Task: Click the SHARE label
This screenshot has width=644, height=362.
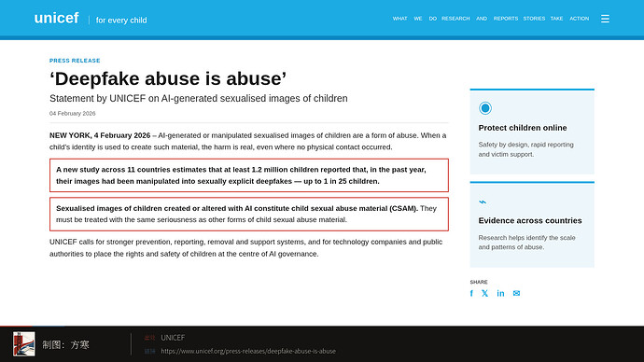Action: (x=479, y=282)
